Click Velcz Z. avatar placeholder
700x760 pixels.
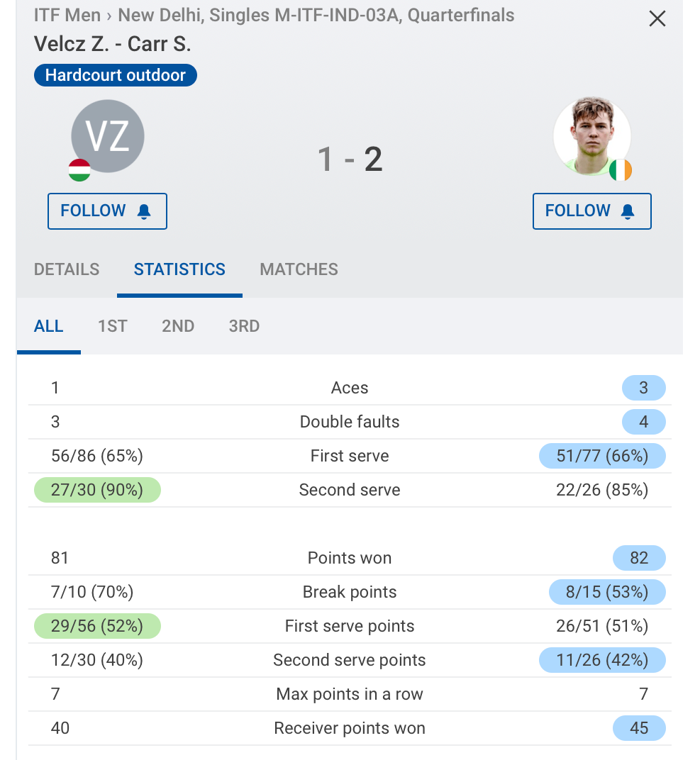(x=108, y=136)
